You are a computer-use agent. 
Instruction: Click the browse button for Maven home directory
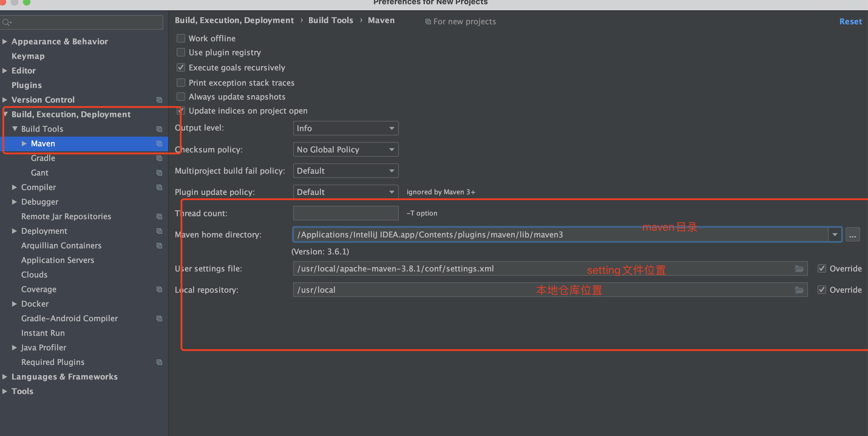pos(853,234)
